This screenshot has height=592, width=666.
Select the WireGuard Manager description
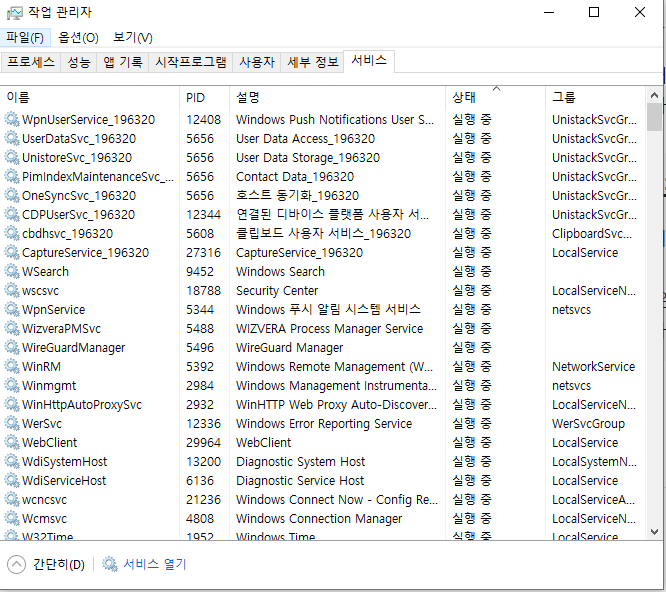point(289,347)
